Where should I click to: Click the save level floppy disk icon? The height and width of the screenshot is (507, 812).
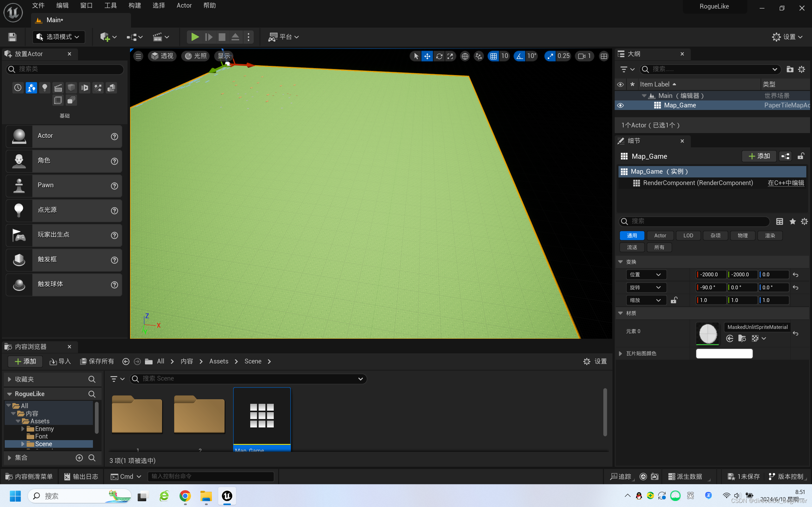click(12, 37)
